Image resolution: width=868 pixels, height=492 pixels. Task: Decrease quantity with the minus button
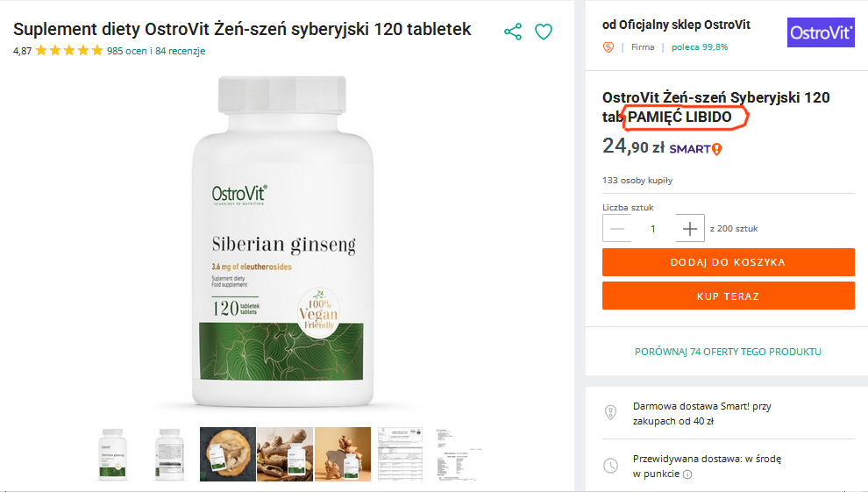click(616, 229)
